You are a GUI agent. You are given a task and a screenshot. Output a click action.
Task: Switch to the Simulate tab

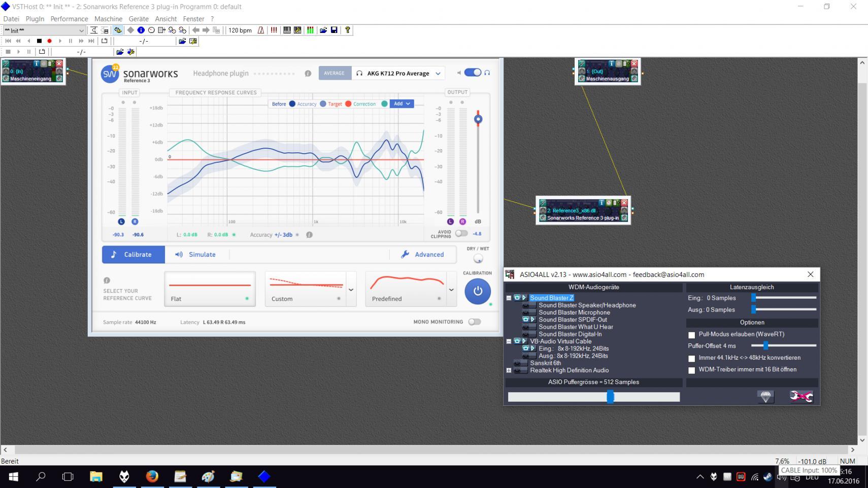click(x=195, y=255)
